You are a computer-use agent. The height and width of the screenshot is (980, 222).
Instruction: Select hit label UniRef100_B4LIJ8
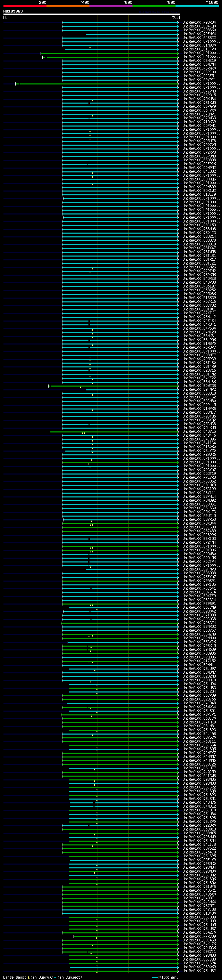point(199,844)
